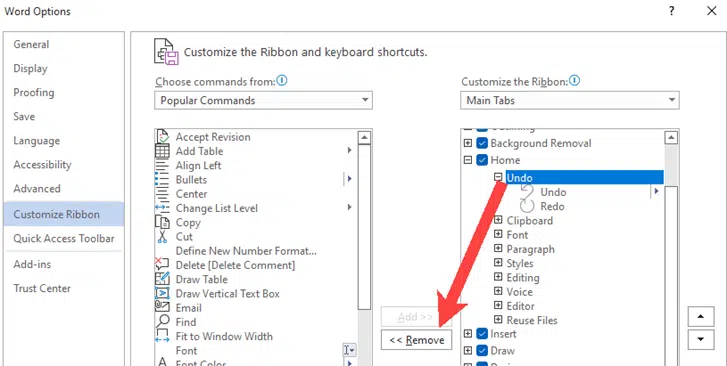Click info icon beside Customize the Ribbon
The image size is (727, 366).
(x=574, y=81)
